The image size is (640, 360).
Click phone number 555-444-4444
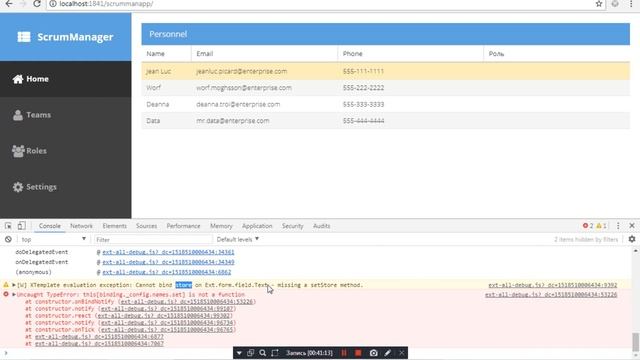363,121
